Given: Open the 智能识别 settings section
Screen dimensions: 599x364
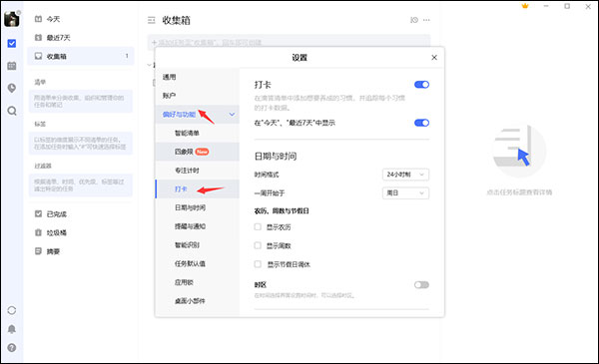Looking at the screenshot, I should (x=197, y=245).
